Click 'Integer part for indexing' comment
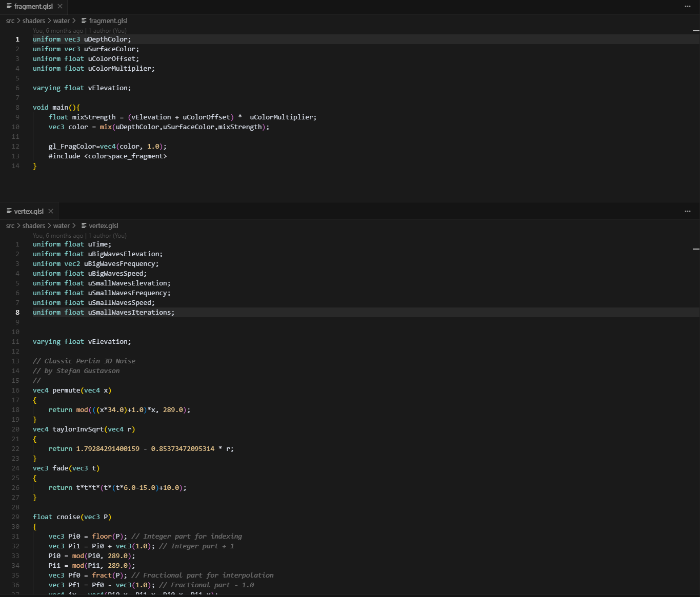Image resolution: width=700 pixels, height=597 pixels. coord(193,537)
